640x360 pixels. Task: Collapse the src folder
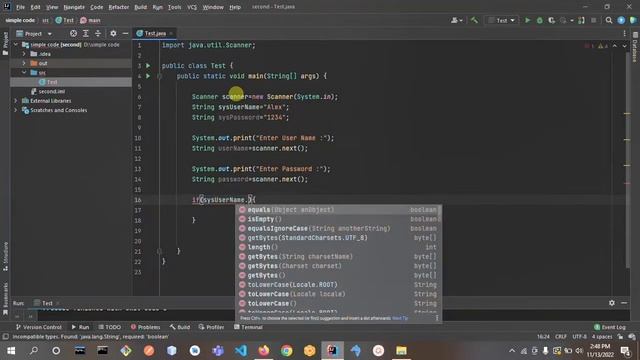[x=24, y=72]
